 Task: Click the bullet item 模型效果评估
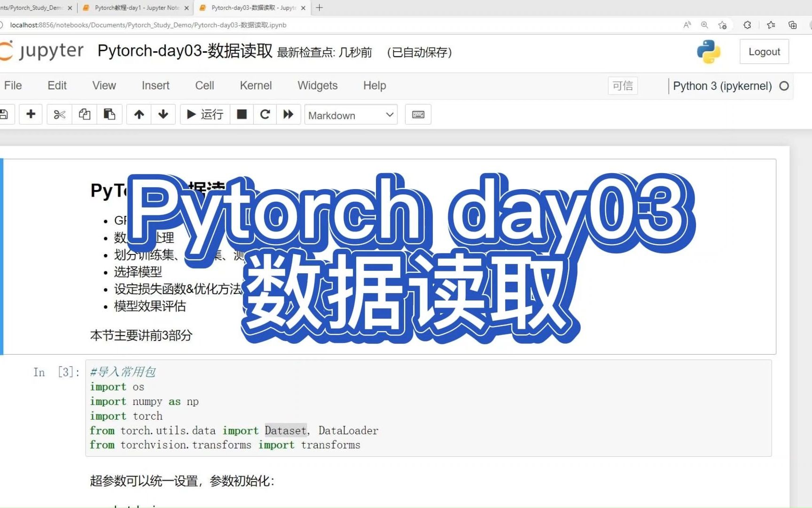pos(150,306)
